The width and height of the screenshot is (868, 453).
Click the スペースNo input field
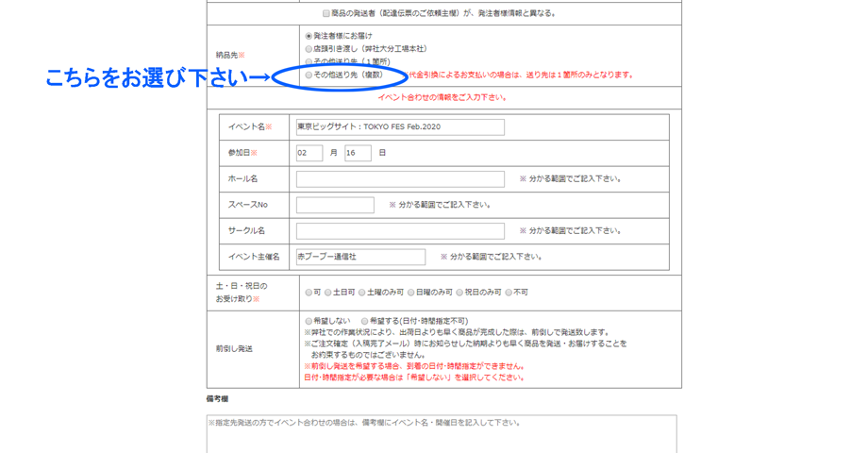[x=335, y=205]
